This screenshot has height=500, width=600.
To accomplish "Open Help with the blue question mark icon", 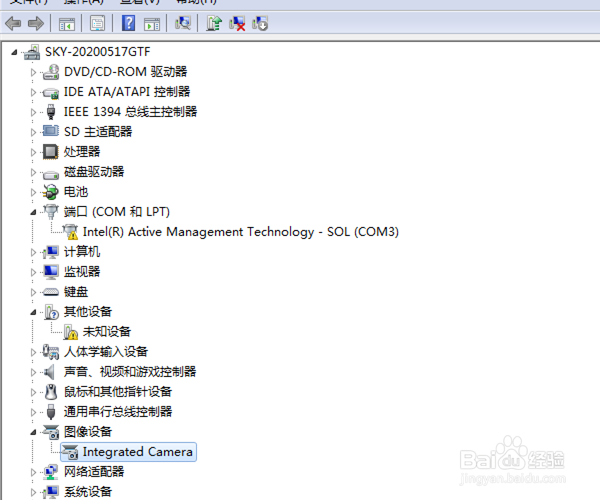I will coord(128,23).
